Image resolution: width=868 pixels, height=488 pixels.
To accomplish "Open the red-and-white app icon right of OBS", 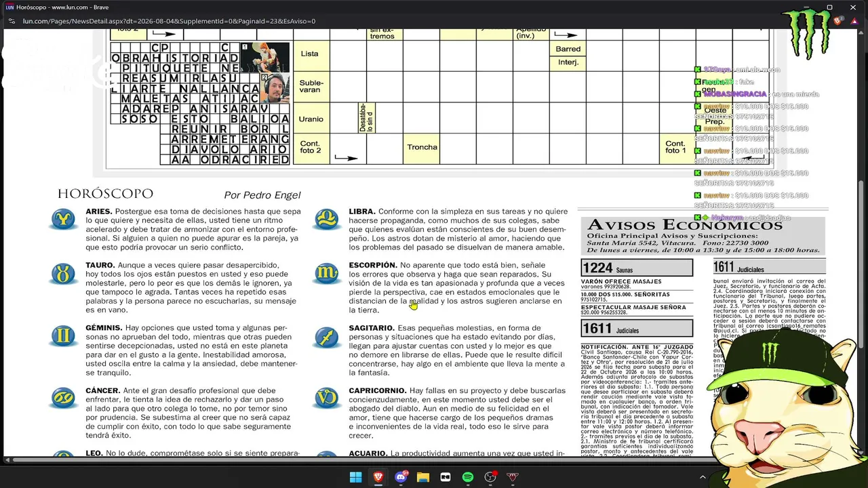I will point(513,477).
